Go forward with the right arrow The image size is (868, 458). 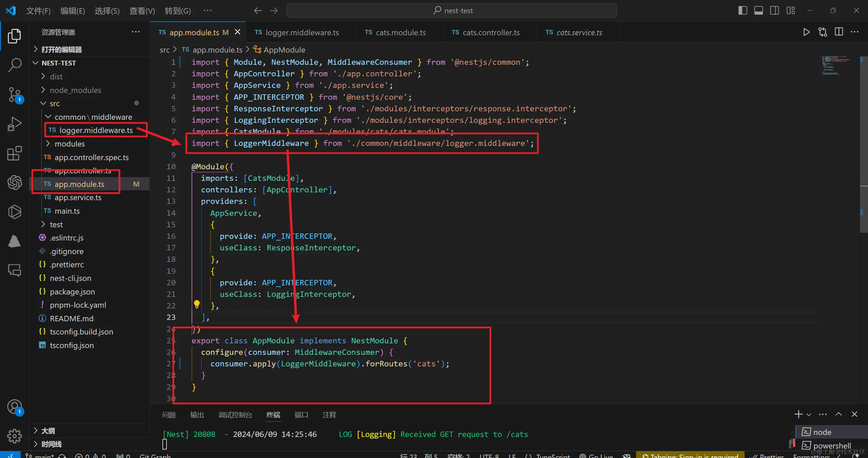pyautogui.click(x=274, y=11)
